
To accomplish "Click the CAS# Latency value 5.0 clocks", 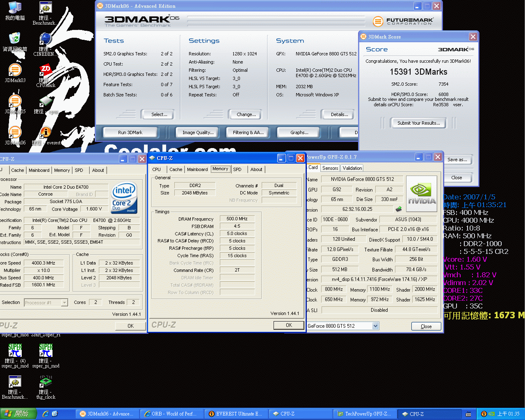I will click(x=237, y=233).
